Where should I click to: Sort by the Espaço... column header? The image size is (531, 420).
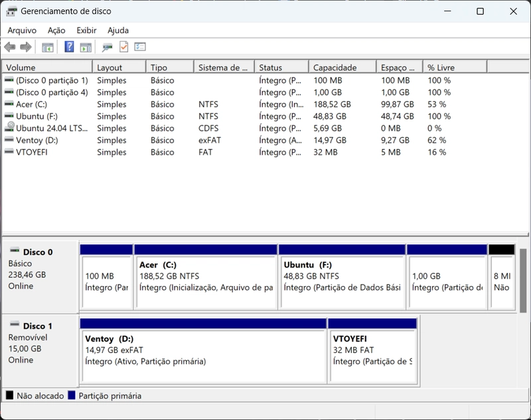pyautogui.click(x=400, y=68)
